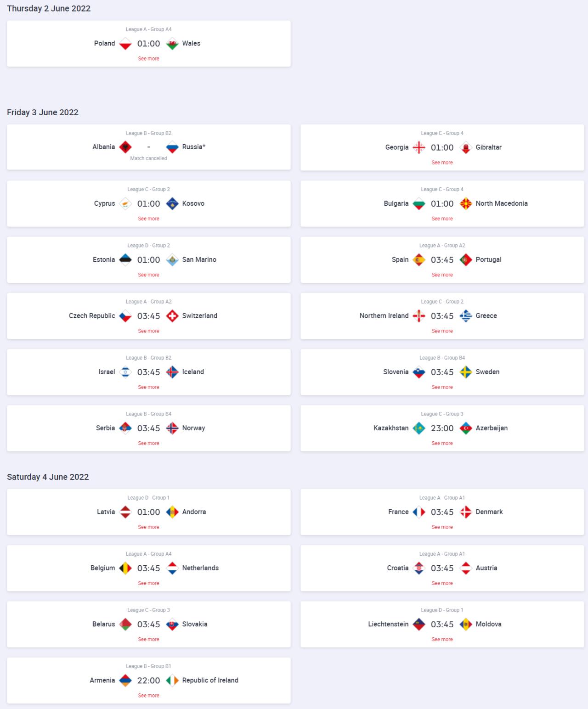588x709 pixels.
Task: Click the Wales dragon flag icon
Action: click(x=172, y=44)
